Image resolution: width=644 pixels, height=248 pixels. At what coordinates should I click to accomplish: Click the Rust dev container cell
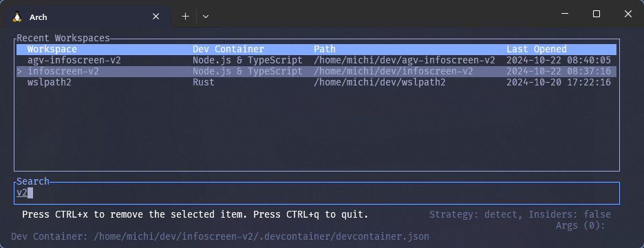click(204, 82)
